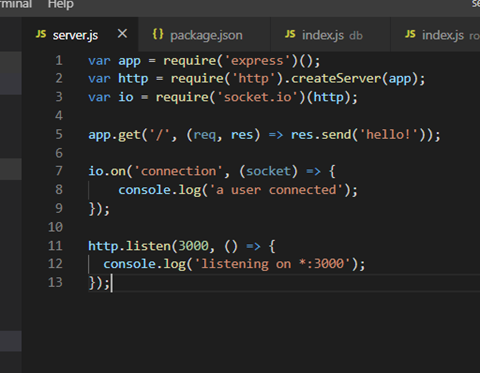Click res.send on line 5
480x373 pixels.
[321, 135]
